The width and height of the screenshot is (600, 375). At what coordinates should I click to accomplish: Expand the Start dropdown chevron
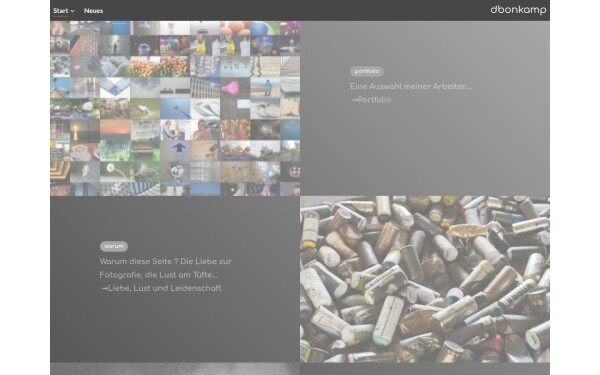[x=73, y=11]
